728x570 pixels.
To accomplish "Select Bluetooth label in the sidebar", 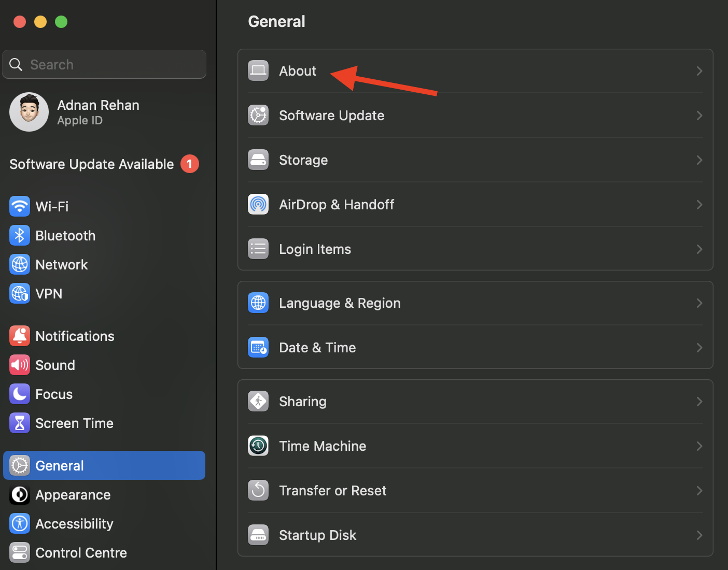I will point(65,236).
